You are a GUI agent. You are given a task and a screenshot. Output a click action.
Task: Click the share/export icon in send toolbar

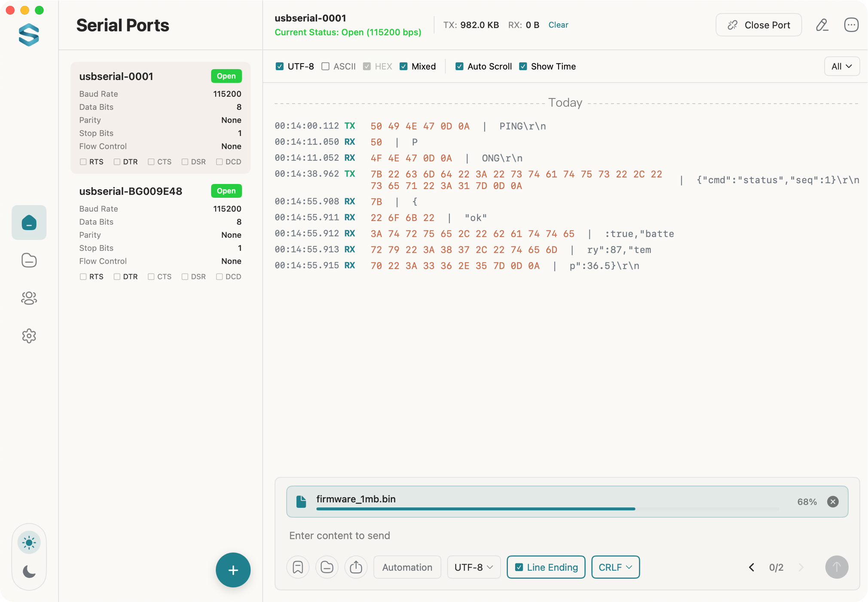coord(356,567)
